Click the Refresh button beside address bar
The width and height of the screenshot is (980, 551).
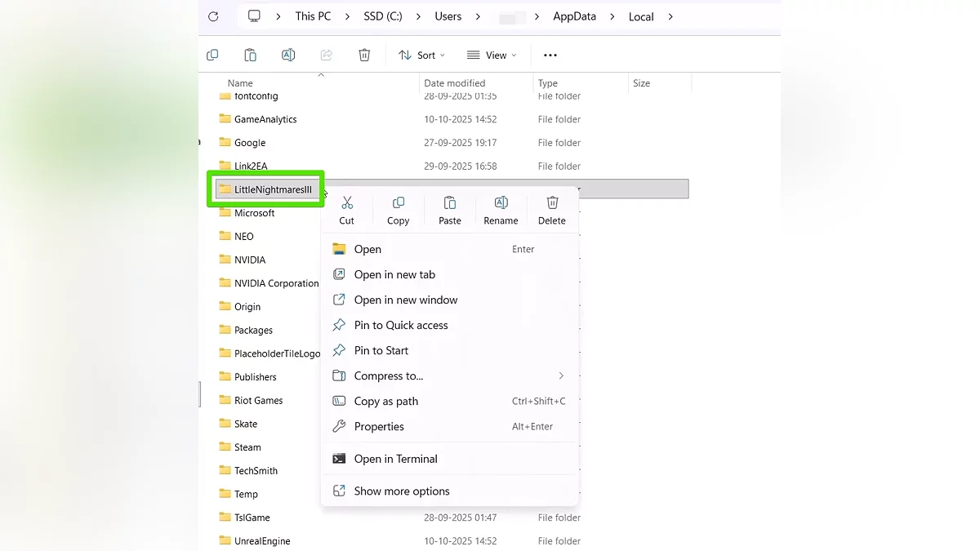click(x=213, y=16)
